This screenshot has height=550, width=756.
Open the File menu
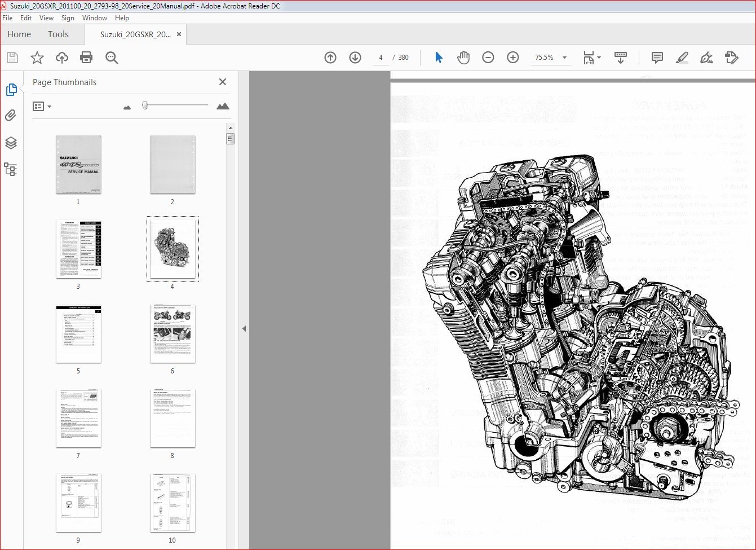7,18
